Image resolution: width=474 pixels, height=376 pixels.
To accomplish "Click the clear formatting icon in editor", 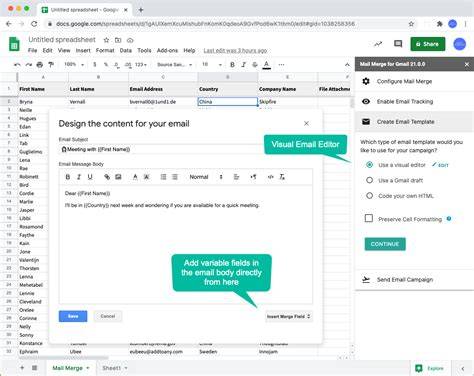I will [x=282, y=177].
